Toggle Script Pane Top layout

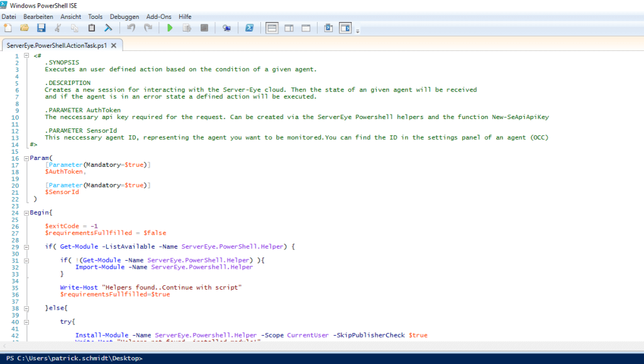[x=273, y=28]
